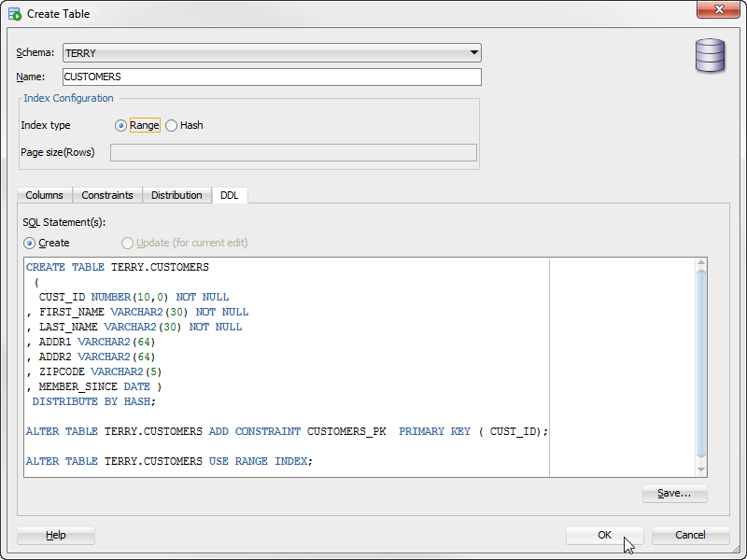Click the ADDR1 VARCHAR2(64) line

click(91, 342)
